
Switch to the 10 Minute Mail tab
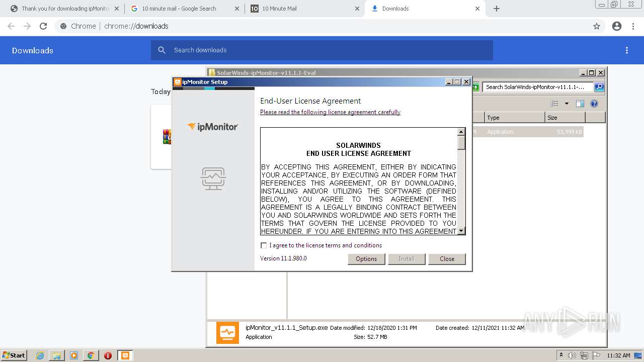point(304,9)
